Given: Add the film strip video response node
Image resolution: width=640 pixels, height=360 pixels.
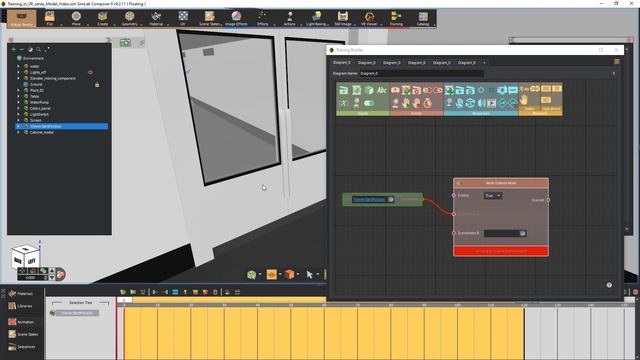Looking at the screenshot, I should (x=492, y=103).
